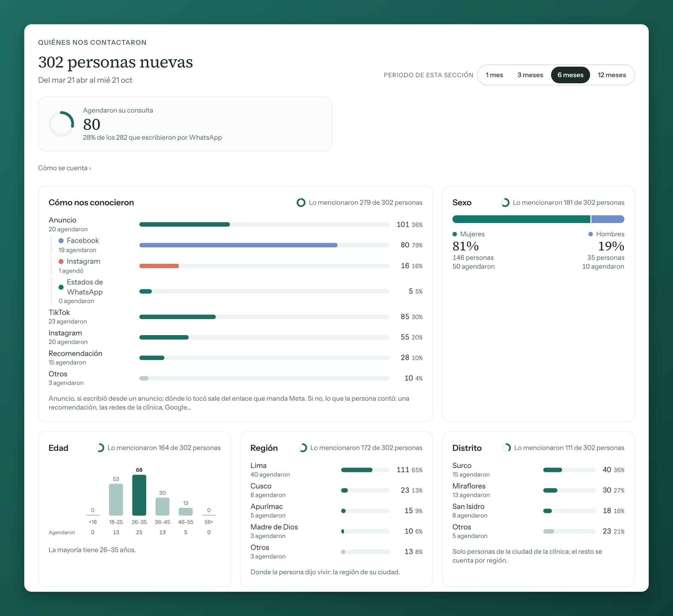Click the 'Anuncio' row label
This screenshot has width=673, height=616.
(62, 220)
